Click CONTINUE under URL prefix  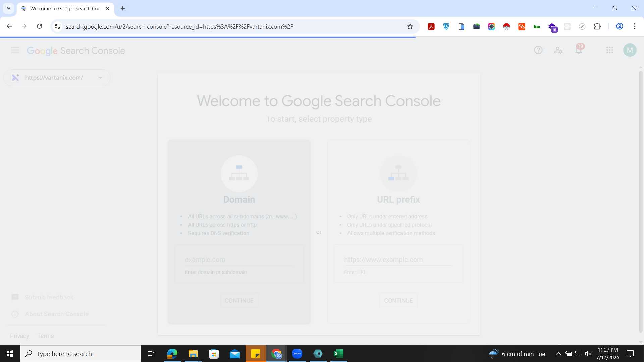click(x=398, y=301)
